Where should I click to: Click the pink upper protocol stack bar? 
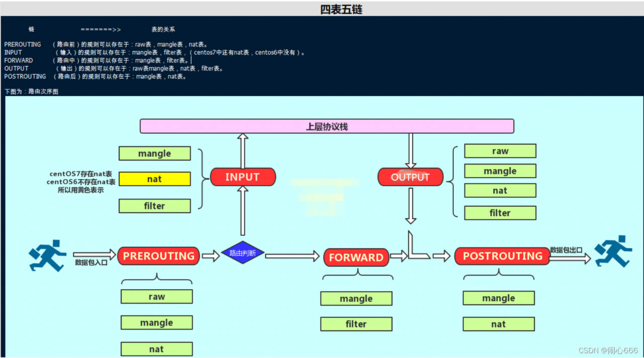pyautogui.click(x=327, y=126)
